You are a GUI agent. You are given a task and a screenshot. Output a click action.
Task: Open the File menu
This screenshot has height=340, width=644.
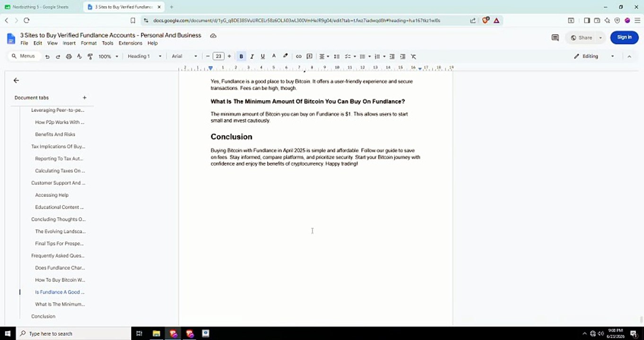(24, 43)
